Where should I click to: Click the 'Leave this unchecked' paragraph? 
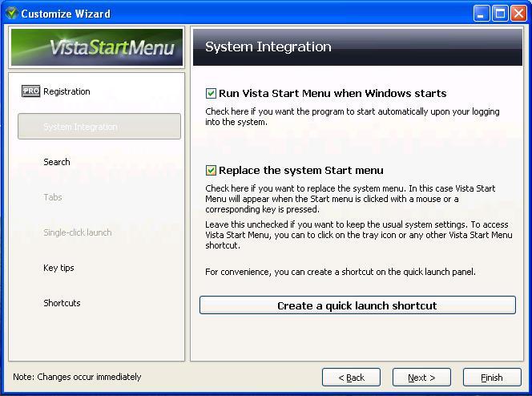pos(359,235)
